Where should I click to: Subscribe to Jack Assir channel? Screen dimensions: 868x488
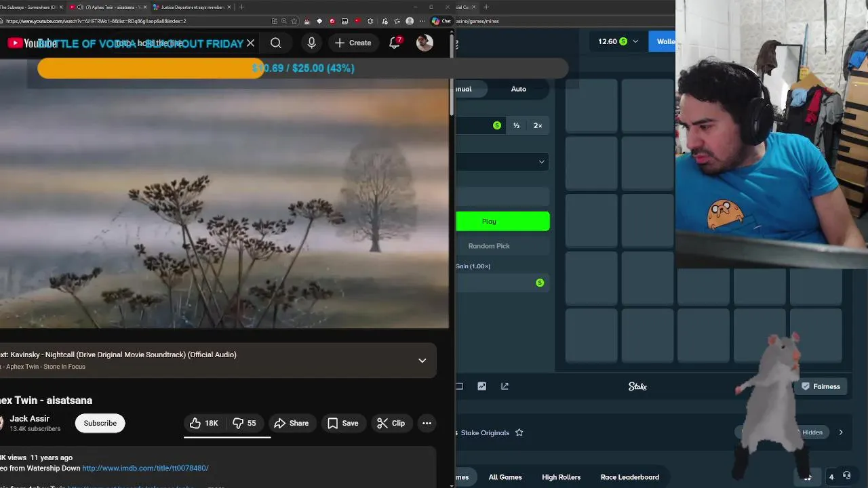point(100,423)
